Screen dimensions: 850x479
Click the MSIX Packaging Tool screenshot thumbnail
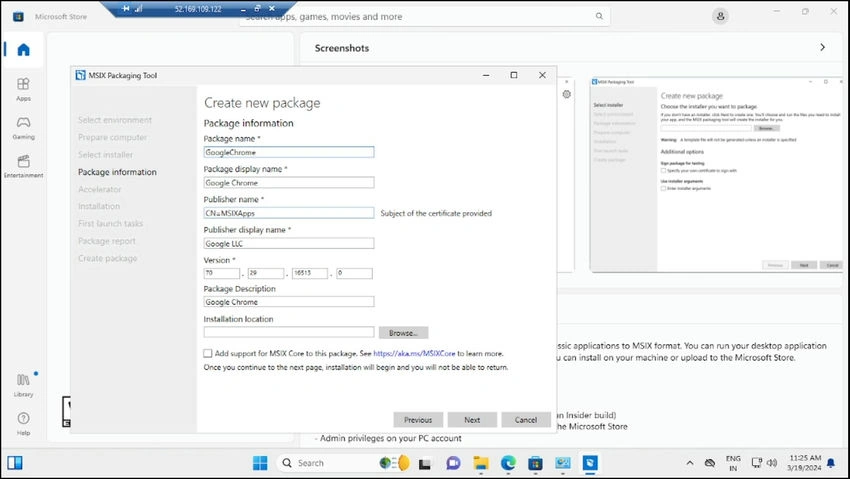[x=717, y=174]
